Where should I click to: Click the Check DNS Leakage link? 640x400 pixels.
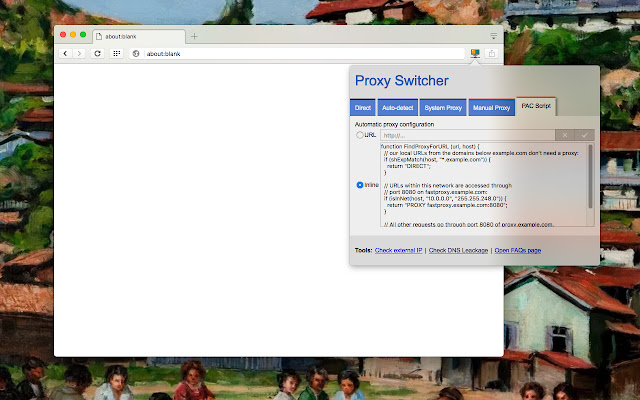(458, 250)
